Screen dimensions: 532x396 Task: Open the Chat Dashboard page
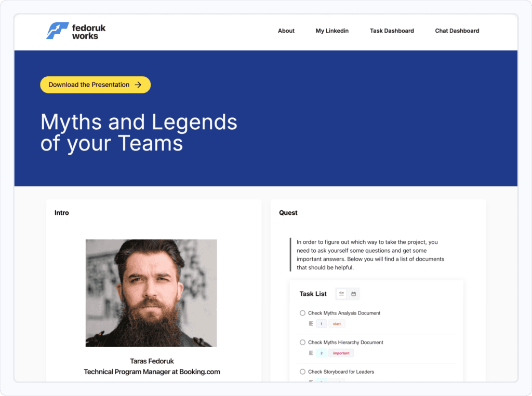click(457, 31)
